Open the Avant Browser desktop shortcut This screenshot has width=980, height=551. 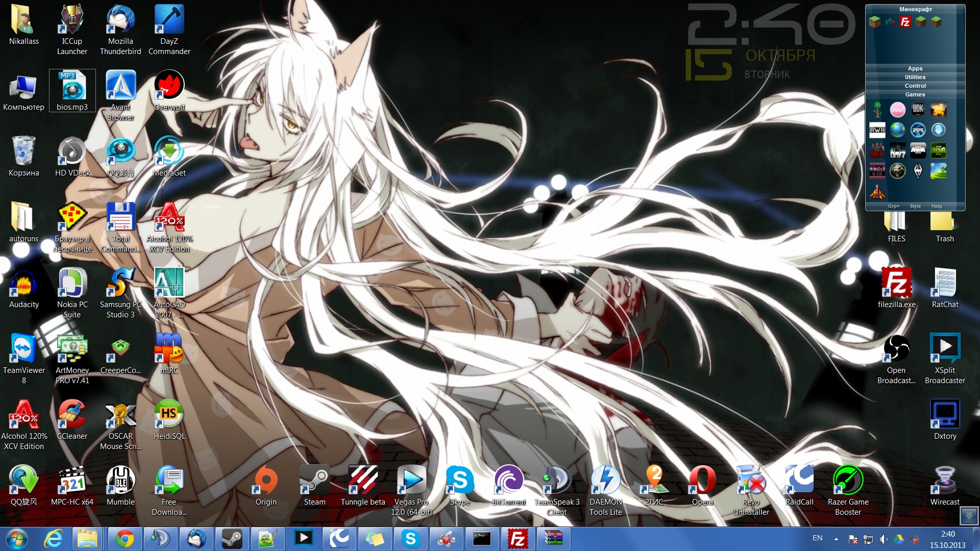pyautogui.click(x=120, y=95)
